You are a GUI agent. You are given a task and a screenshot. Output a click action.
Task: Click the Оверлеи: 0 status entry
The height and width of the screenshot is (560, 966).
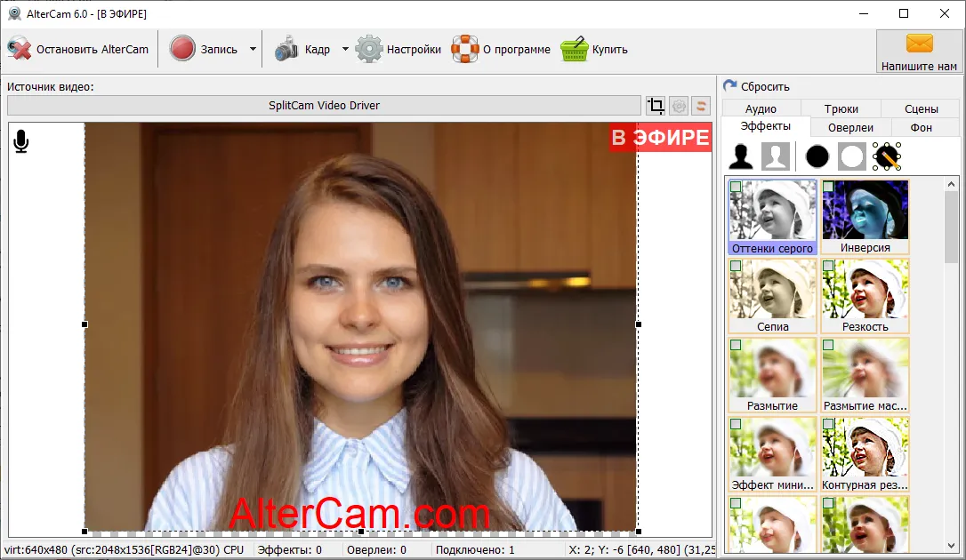click(376, 549)
